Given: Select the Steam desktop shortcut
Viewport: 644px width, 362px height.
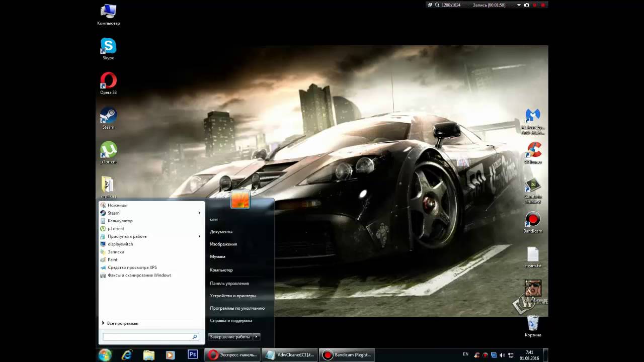Looking at the screenshot, I should click(108, 118).
